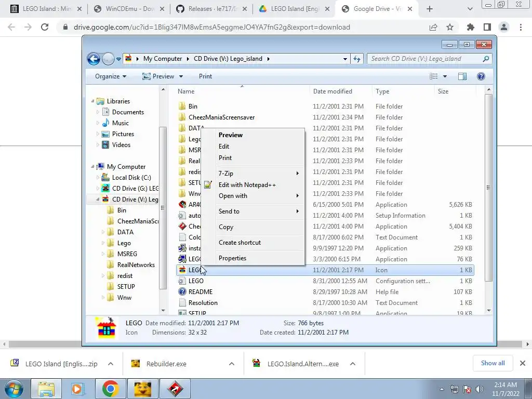532x399 pixels.
Task: Open the Change your view icon
Action: [x=434, y=76]
